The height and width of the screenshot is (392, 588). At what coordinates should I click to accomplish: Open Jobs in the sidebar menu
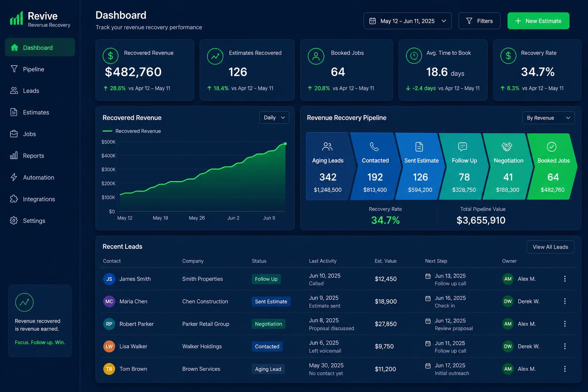click(x=40, y=134)
